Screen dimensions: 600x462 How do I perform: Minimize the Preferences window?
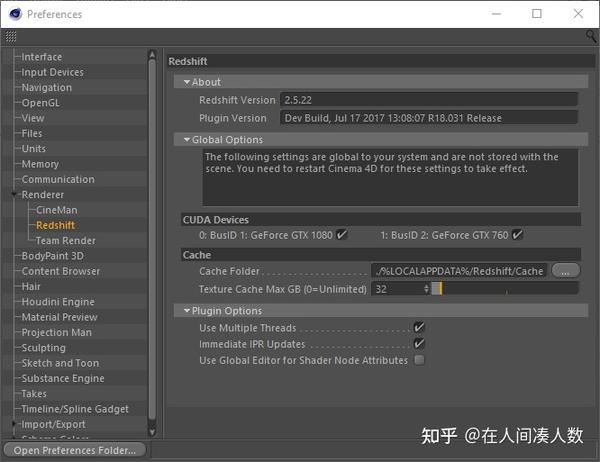(x=496, y=14)
